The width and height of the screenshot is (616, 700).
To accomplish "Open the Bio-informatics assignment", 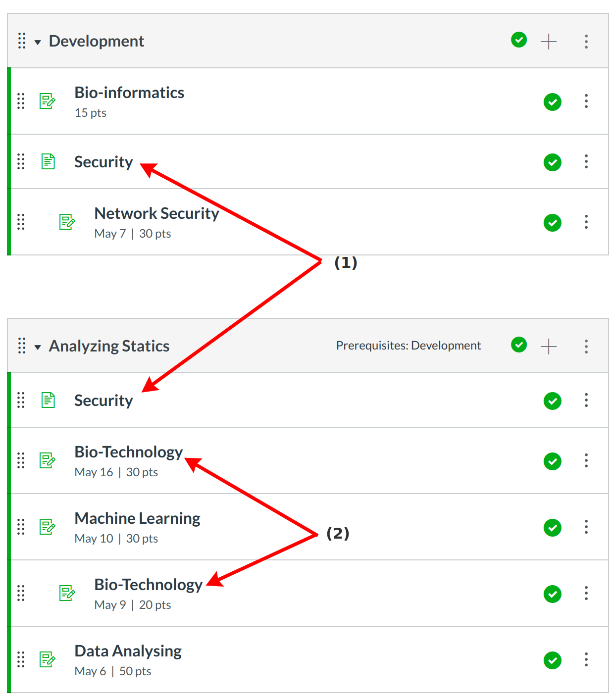I will [129, 93].
